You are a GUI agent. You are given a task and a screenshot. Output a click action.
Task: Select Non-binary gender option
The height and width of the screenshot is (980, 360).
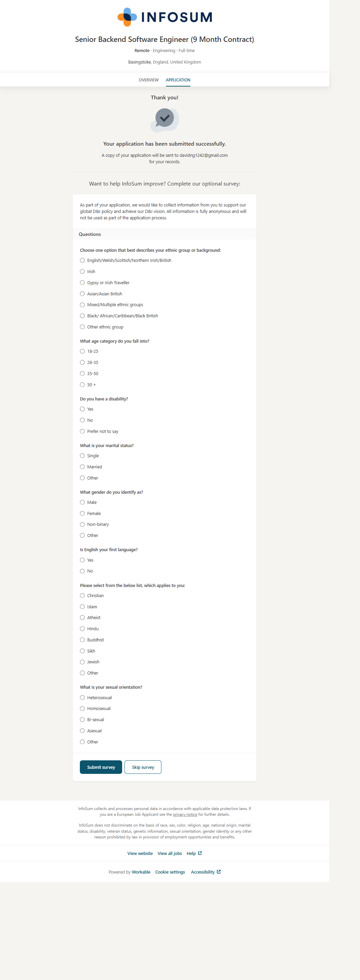tap(82, 524)
